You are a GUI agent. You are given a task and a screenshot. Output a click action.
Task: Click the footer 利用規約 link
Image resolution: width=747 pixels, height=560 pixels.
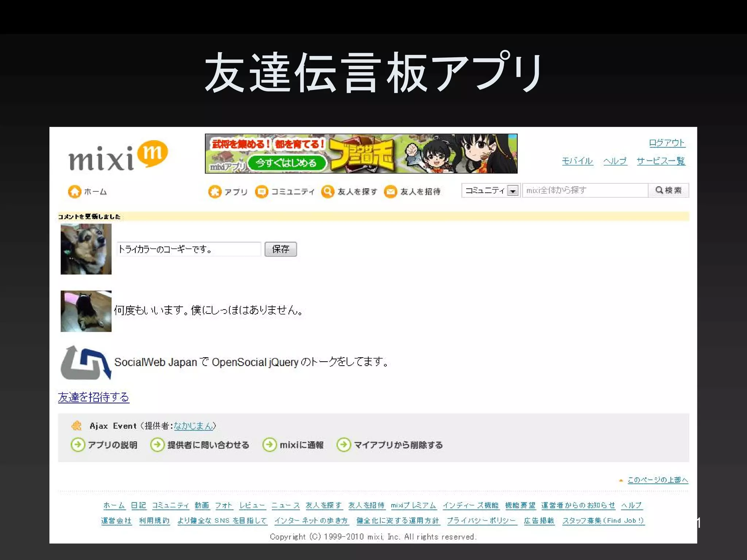click(x=155, y=521)
